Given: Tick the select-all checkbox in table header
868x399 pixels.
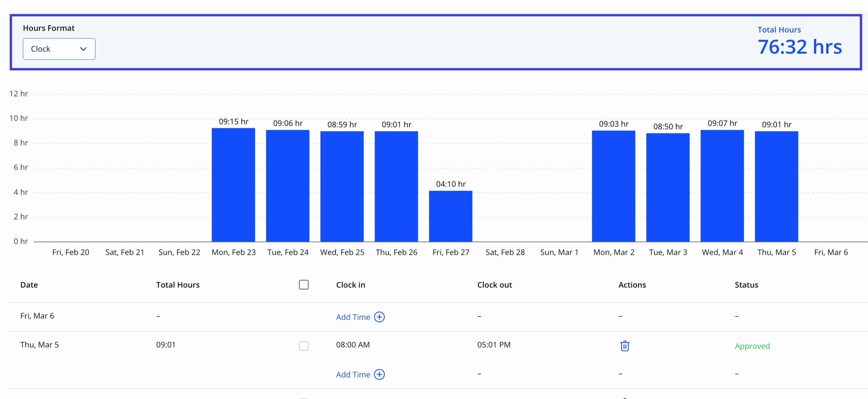Looking at the screenshot, I should pyautogui.click(x=304, y=285).
